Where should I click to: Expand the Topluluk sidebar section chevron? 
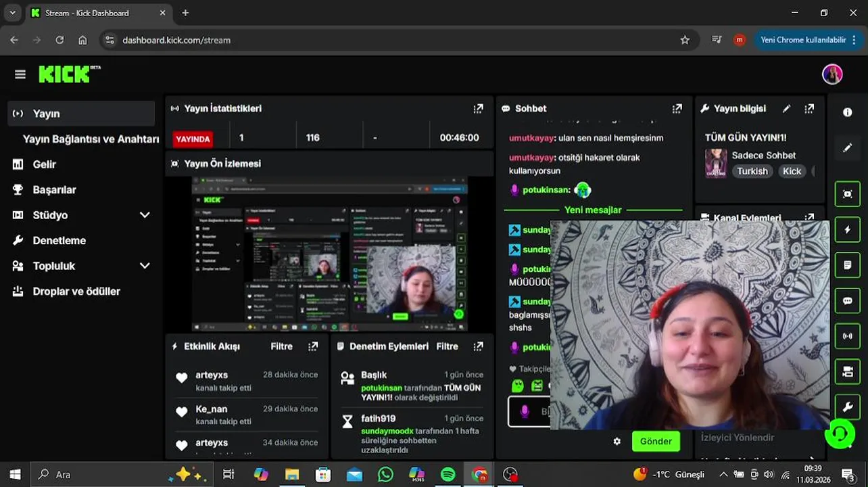145,266
